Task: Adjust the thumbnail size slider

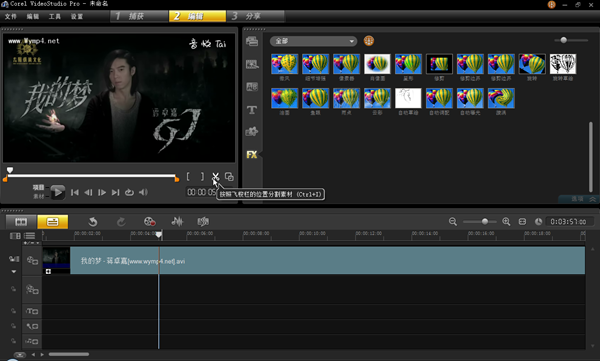Action: click(563, 40)
